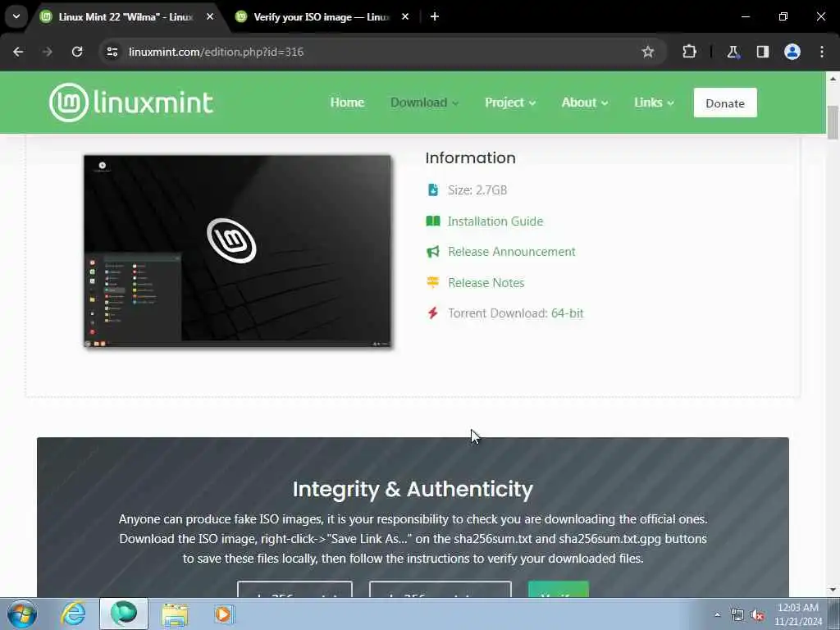The height and width of the screenshot is (630, 840).
Task: Open the network tray icon
Action: (737, 615)
